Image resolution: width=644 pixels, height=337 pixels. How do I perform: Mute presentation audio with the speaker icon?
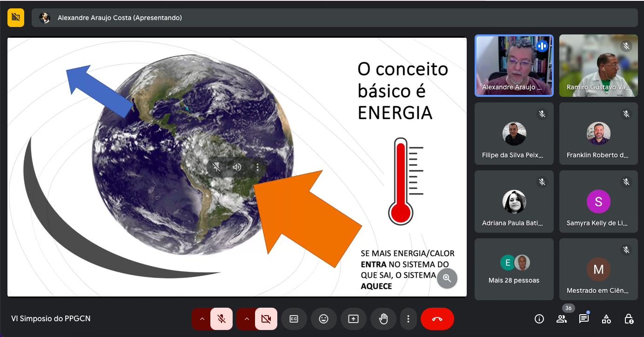tap(237, 167)
